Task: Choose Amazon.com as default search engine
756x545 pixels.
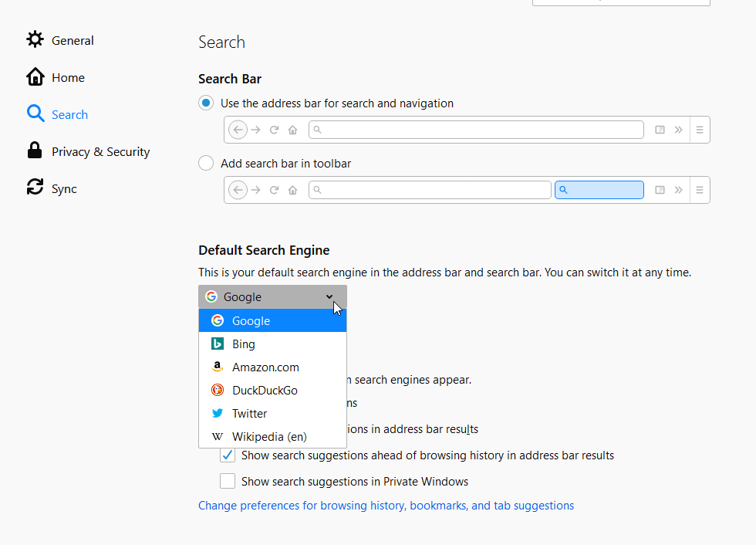Action: [272, 367]
